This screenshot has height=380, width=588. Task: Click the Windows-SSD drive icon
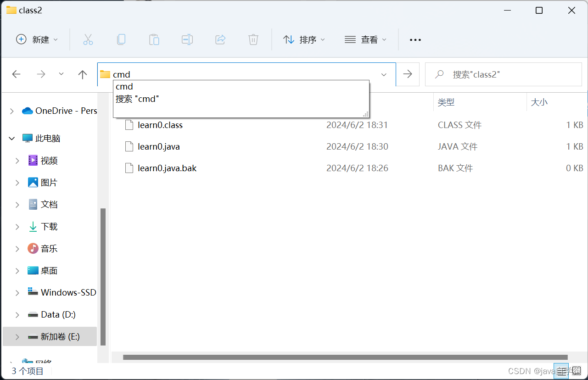click(33, 291)
